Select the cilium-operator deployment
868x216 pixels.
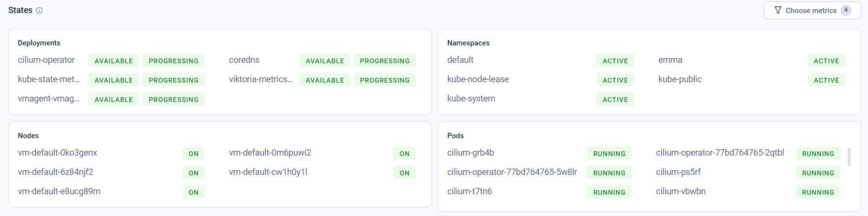tap(46, 60)
